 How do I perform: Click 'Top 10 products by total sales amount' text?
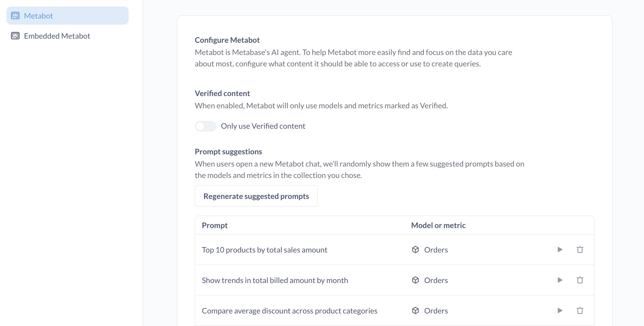coord(264,250)
